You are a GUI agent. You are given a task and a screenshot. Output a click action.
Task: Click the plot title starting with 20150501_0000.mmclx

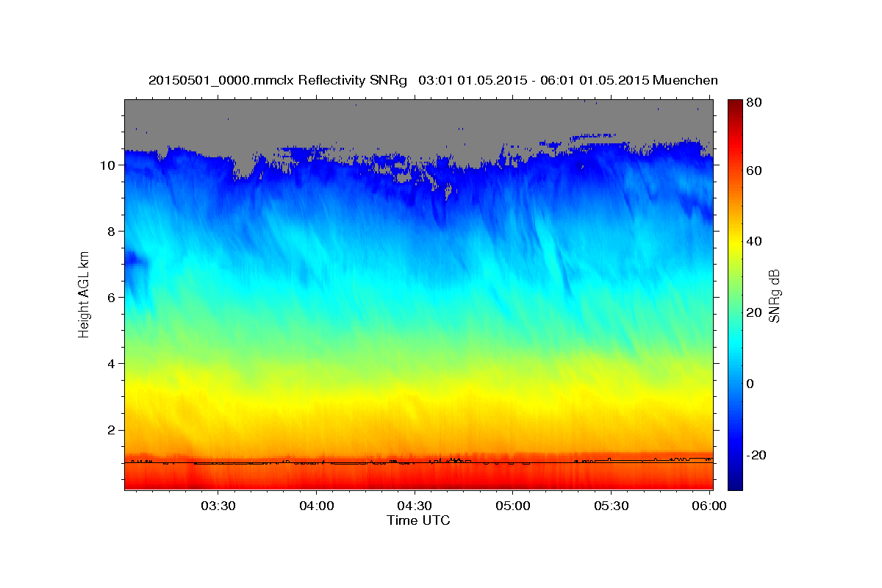coord(433,80)
